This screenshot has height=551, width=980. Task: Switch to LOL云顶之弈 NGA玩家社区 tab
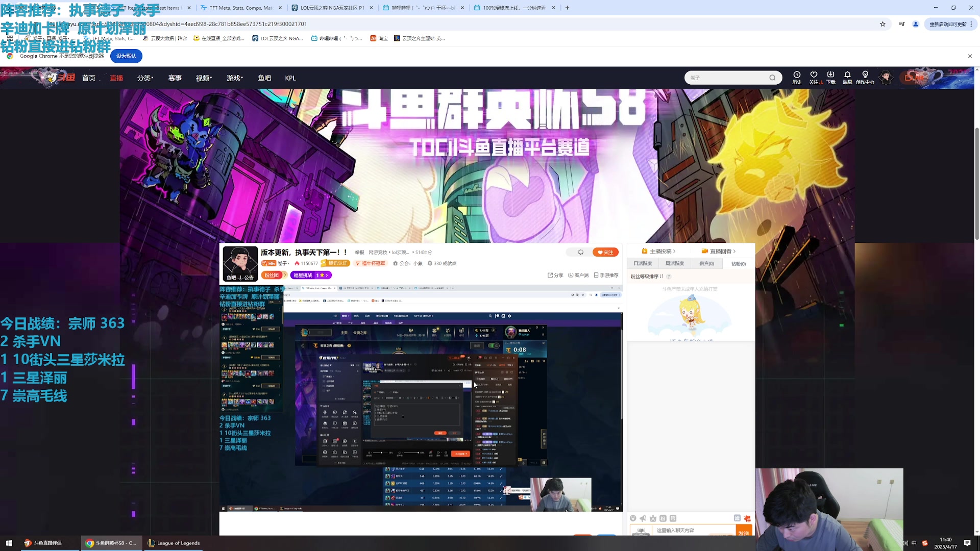pyautogui.click(x=332, y=8)
